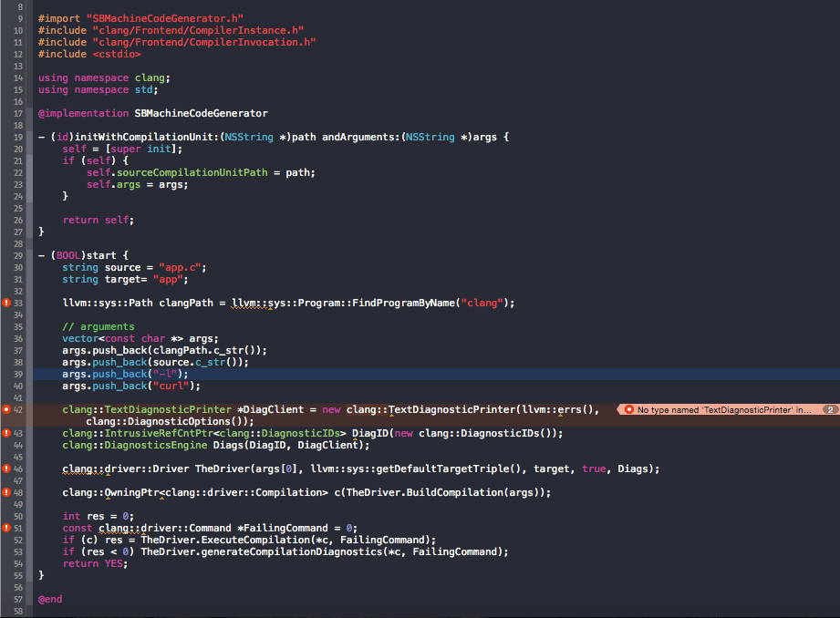Click *DiagClient on line 42

point(271,409)
